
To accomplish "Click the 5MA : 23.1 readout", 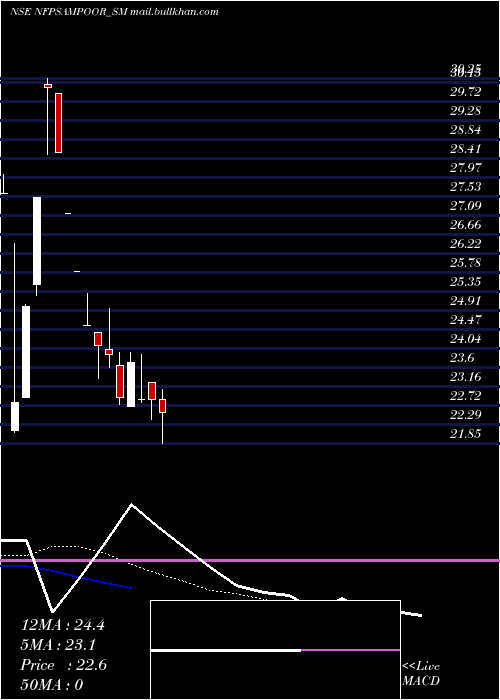I will click(x=58, y=645).
